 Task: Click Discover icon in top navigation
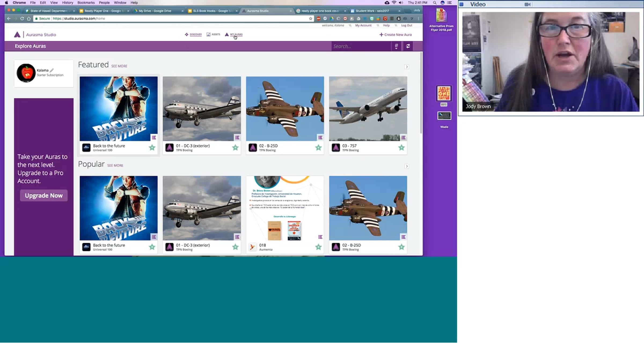click(x=187, y=34)
